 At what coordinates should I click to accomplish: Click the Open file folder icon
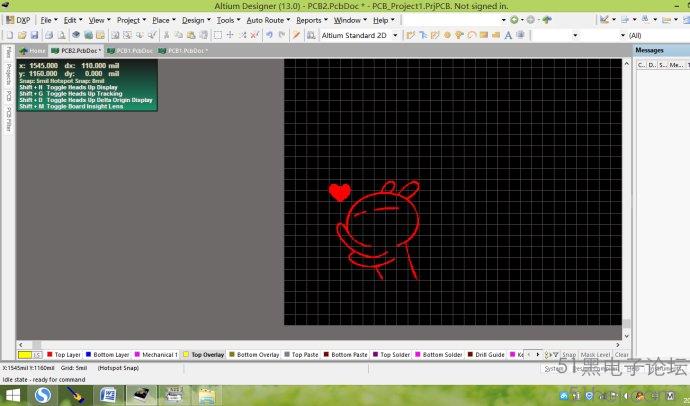(x=22, y=35)
